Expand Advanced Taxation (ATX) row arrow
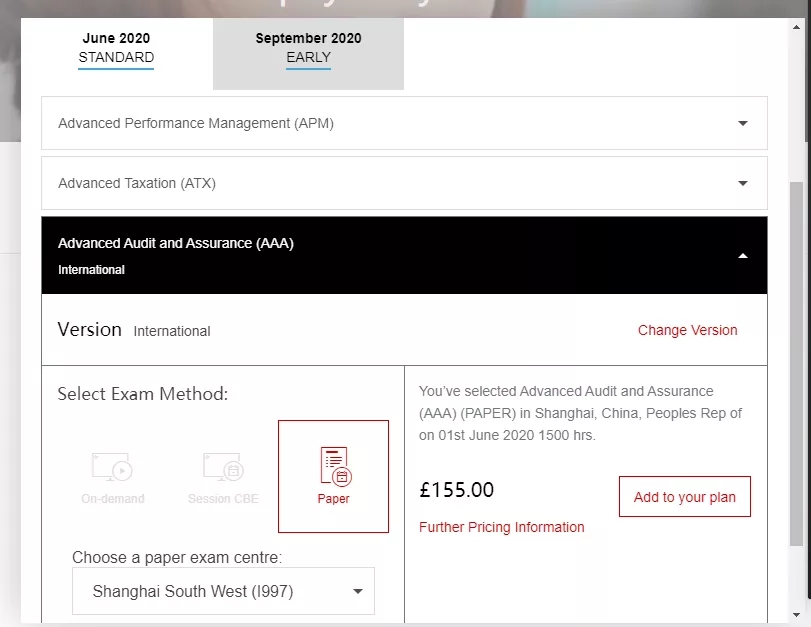Screen dimensions: 811x627 coord(742,184)
